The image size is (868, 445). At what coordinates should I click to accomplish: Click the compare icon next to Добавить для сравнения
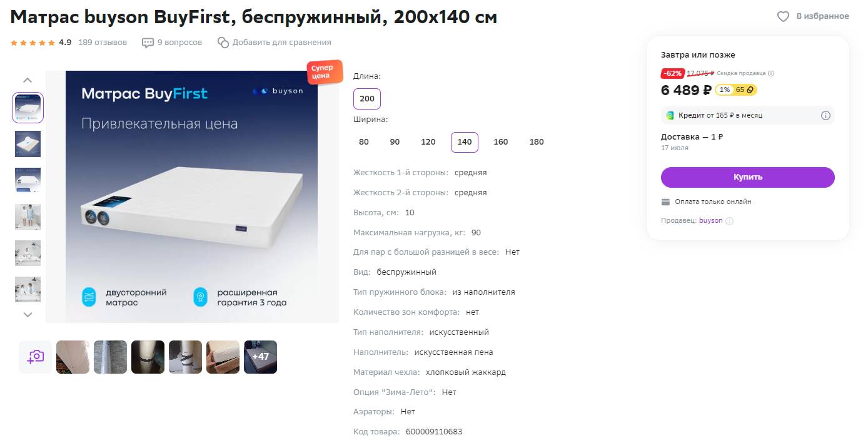pyautogui.click(x=223, y=43)
